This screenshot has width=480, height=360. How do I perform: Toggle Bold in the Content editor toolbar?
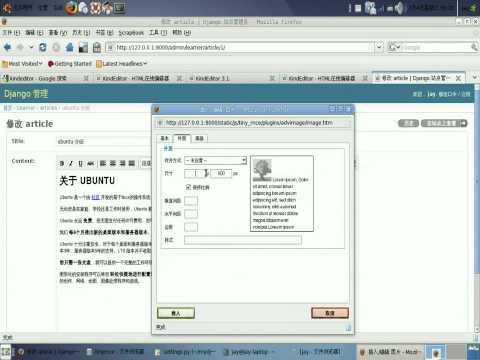tap(62, 163)
